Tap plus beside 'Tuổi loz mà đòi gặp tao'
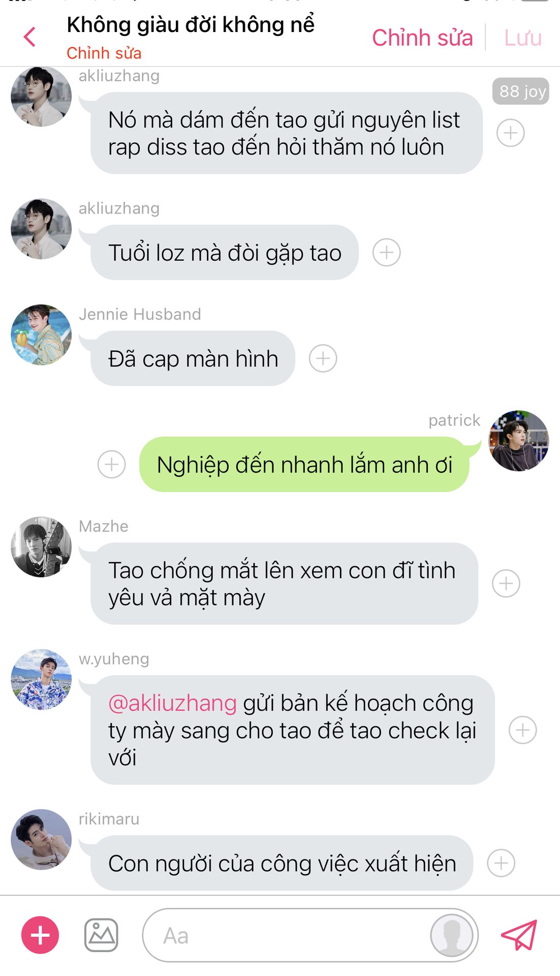 pos(387,253)
